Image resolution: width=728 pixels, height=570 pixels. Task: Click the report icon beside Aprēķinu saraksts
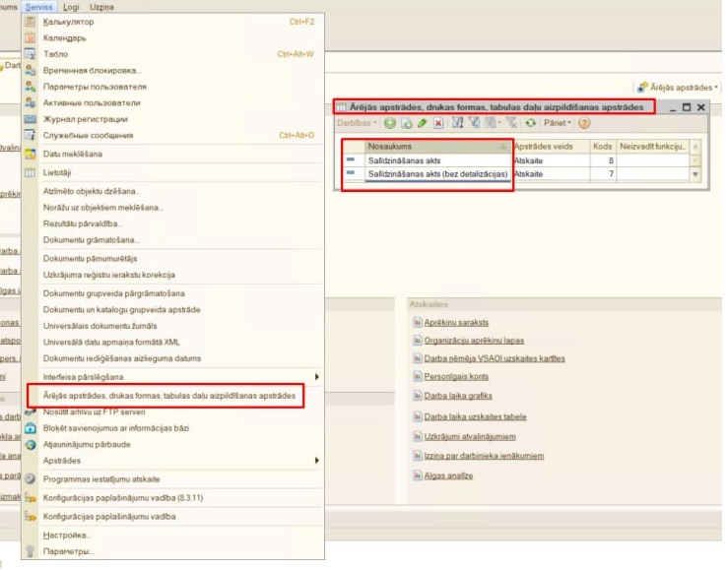click(417, 322)
